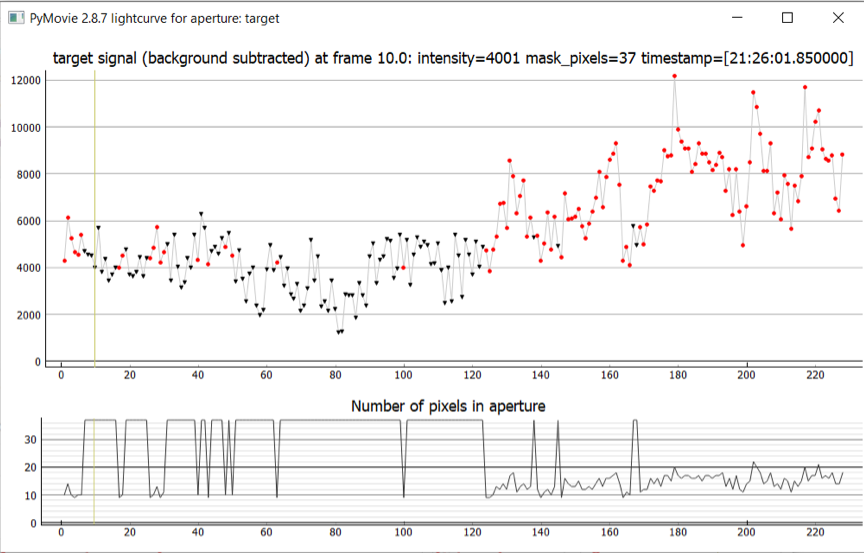Screen dimensions: 864x553
Task: Click the 200 tick label on the lower x-axis
Action: (x=746, y=533)
